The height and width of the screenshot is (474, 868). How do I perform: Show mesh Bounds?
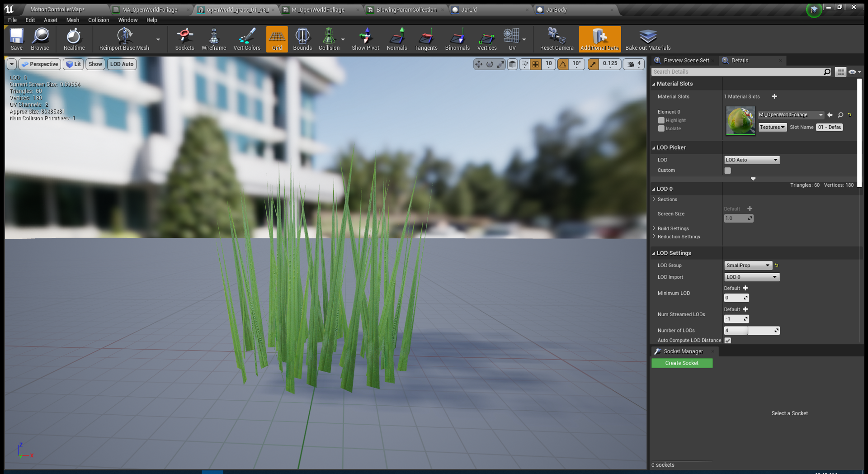point(302,39)
